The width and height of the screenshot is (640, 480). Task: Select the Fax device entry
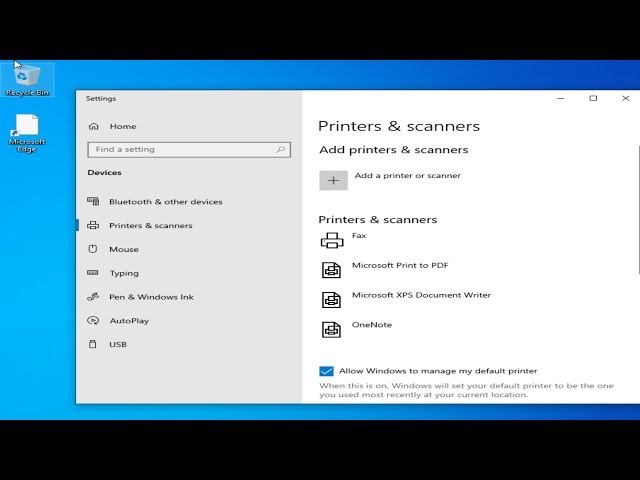359,236
